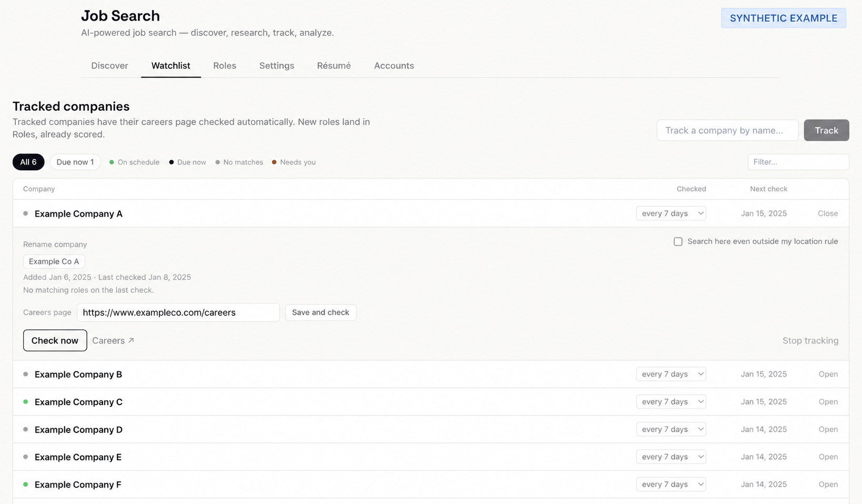Viewport: 862px width, 504px height.
Task: Expand Example Company F with Open
Action: tap(828, 485)
